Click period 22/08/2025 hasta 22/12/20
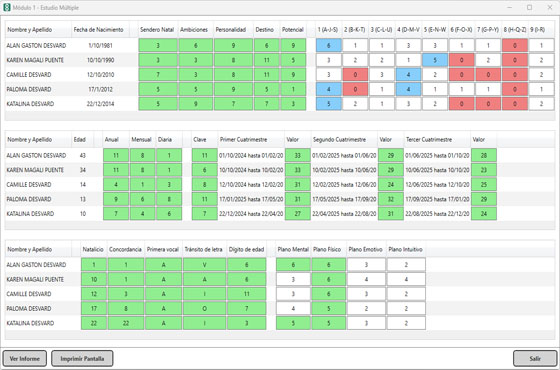The height and width of the screenshot is (370, 560). [x=437, y=214]
